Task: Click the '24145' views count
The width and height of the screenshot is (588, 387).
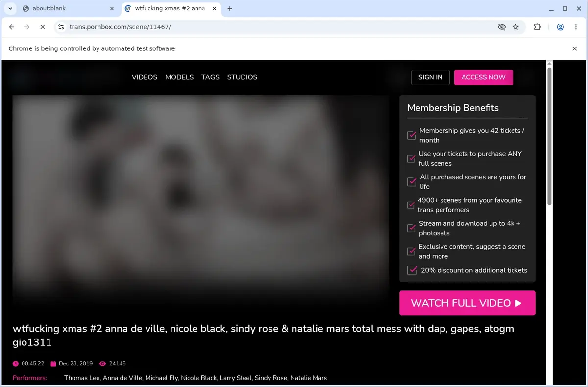Action: click(118, 363)
